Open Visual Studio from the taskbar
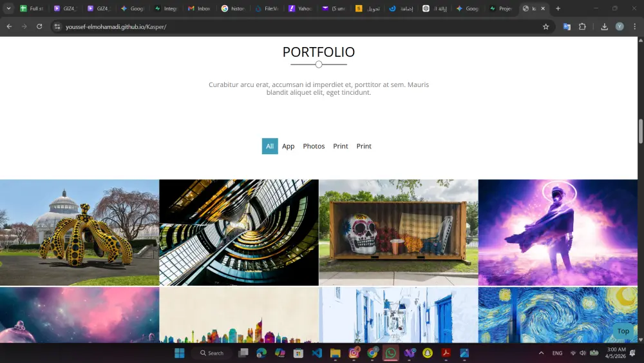644x363 pixels. (410, 353)
